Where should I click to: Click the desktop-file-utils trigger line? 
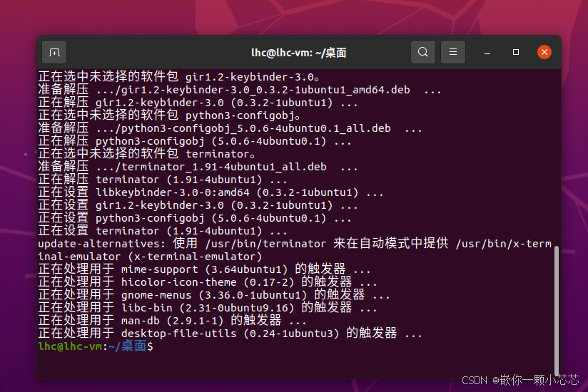click(x=230, y=334)
